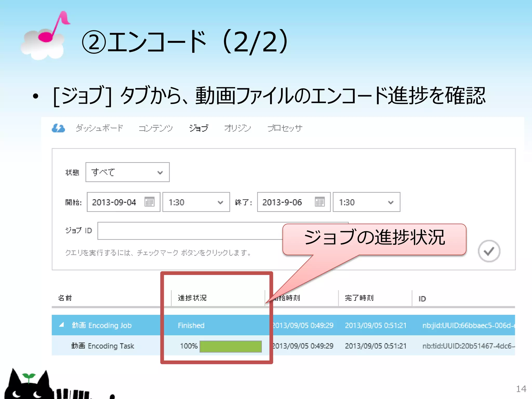Sort by the 進捗状況 column header

192,298
